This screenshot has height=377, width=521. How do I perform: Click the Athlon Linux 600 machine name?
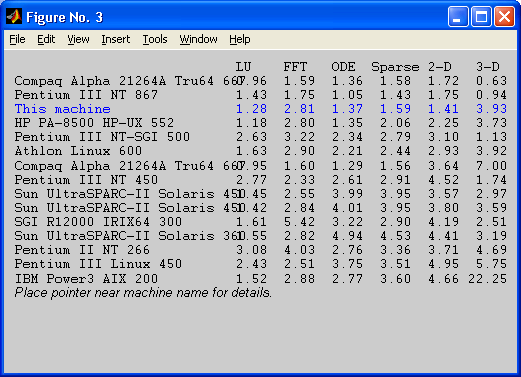tap(78, 151)
